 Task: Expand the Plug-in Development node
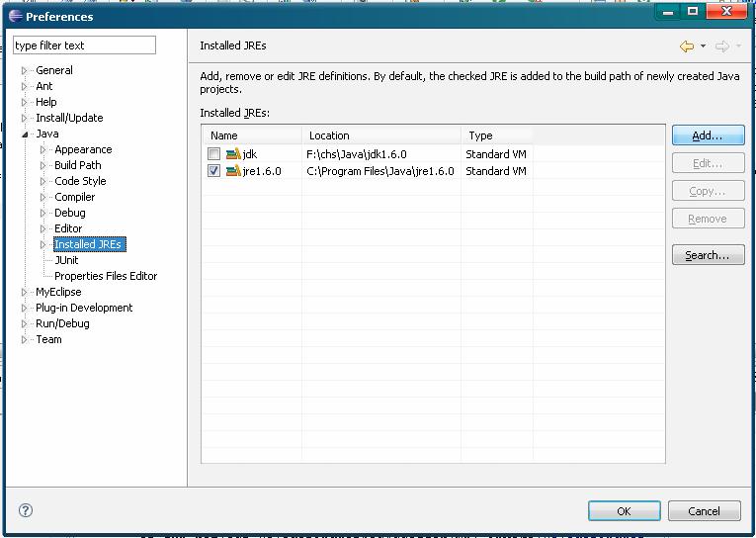coord(24,308)
